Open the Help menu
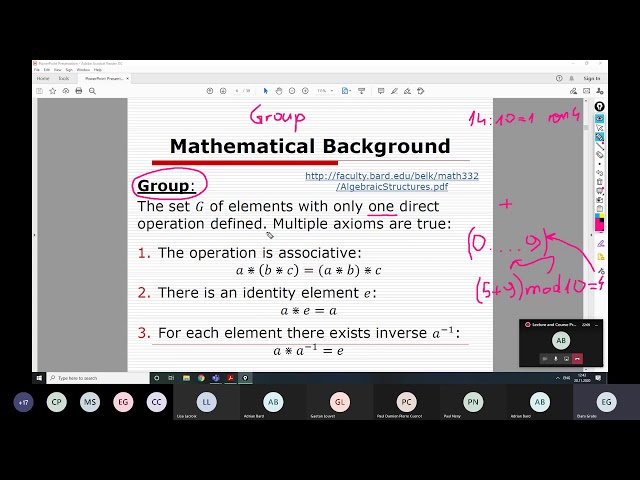 click(98, 70)
